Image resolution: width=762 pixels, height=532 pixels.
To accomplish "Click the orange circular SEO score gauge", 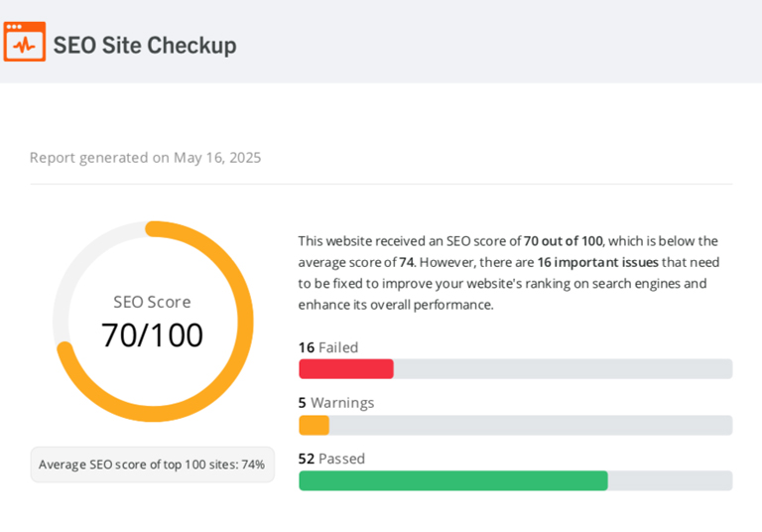I will point(153,322).
